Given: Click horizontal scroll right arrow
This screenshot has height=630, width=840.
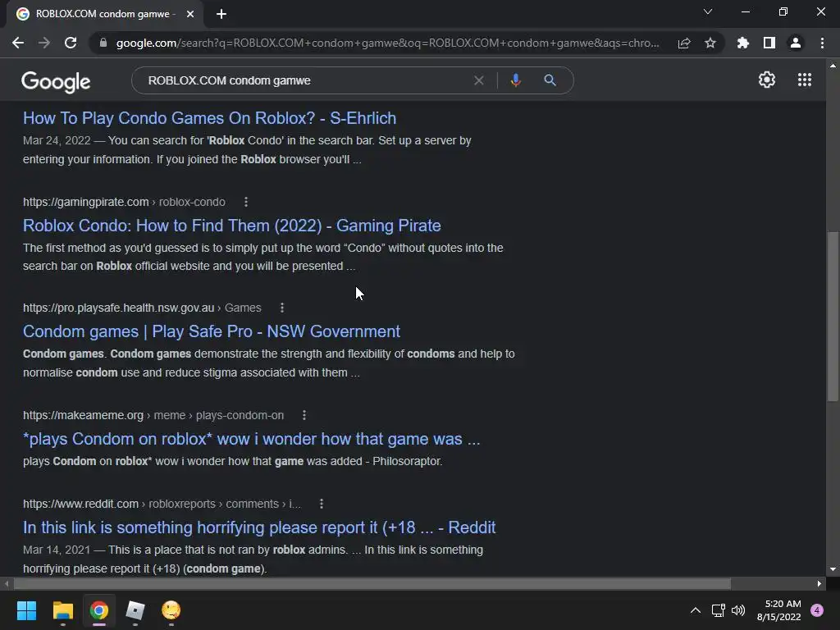Looking at the screenshot, I should [819, 583].
